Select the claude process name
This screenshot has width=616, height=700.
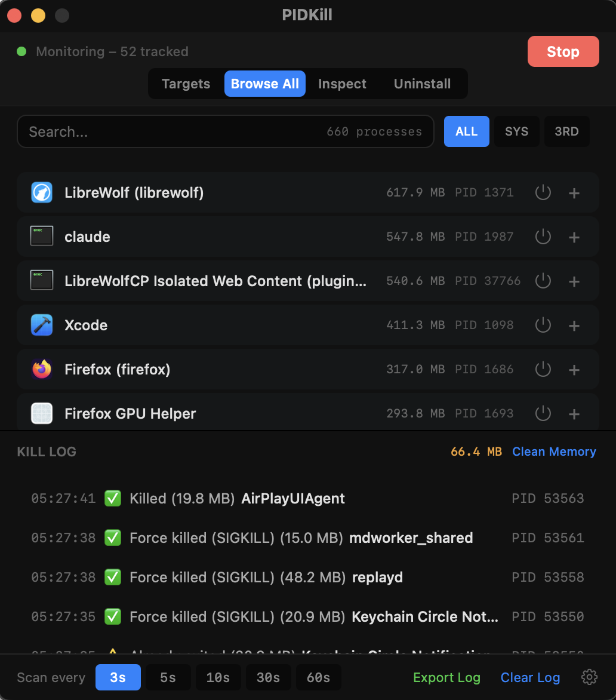(x=87, y=237)
